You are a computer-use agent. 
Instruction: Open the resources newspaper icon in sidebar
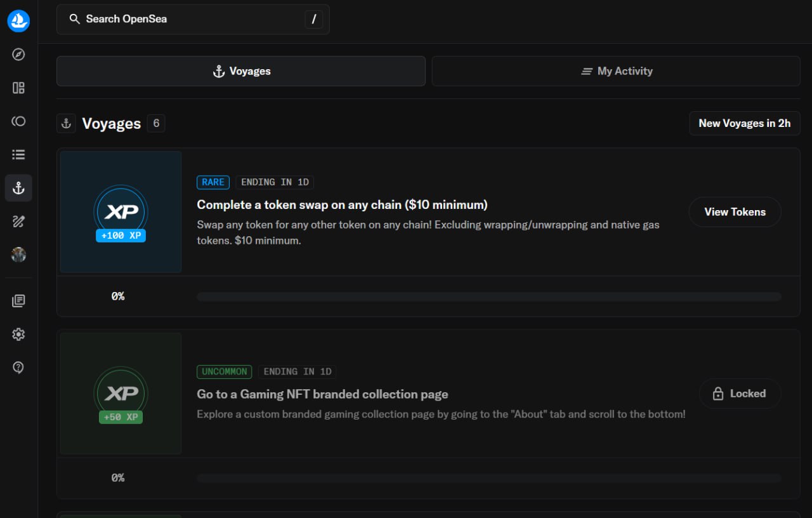pos(18,301)
